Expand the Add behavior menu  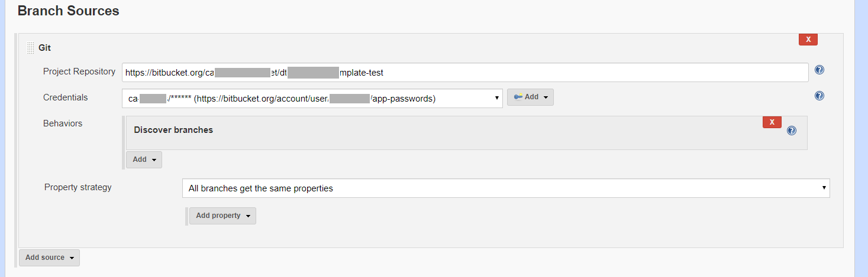[144, 159]
